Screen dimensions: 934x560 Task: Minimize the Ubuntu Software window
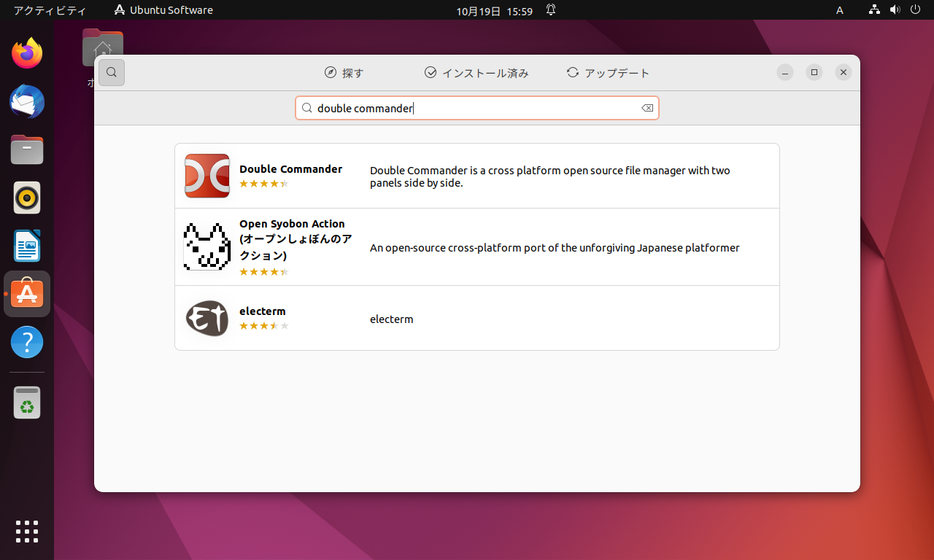coord(785,72)
